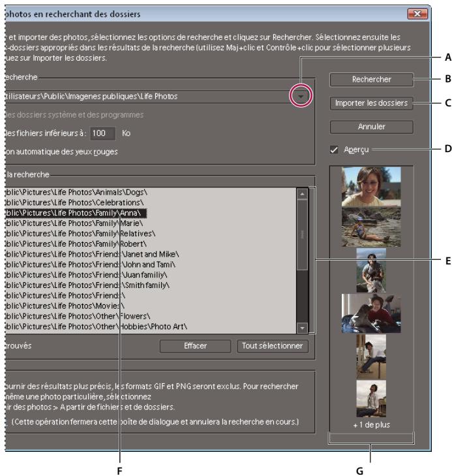Select the Family\Anna\ folder row
Viewport: 452px width, 476px height.
point(150,213)
